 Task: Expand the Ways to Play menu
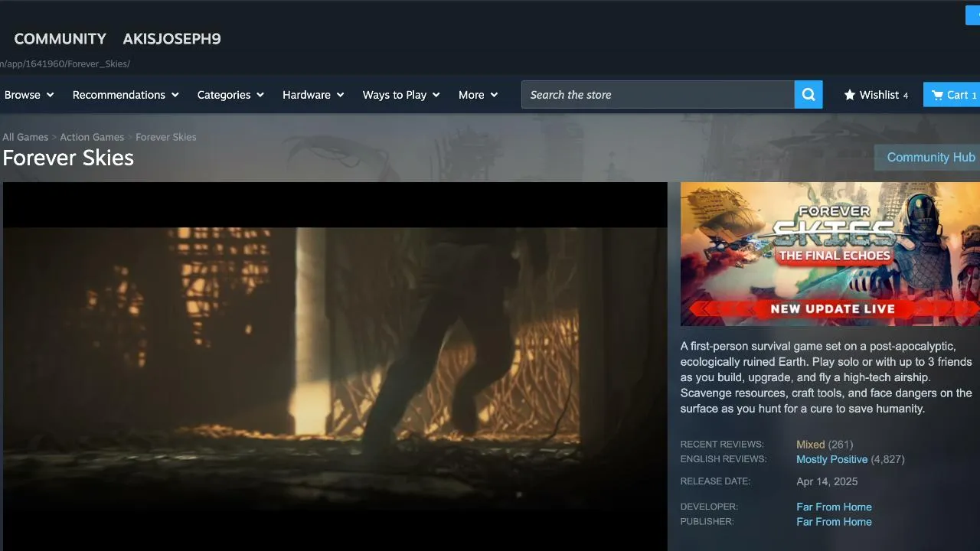[x=401, y=95]
